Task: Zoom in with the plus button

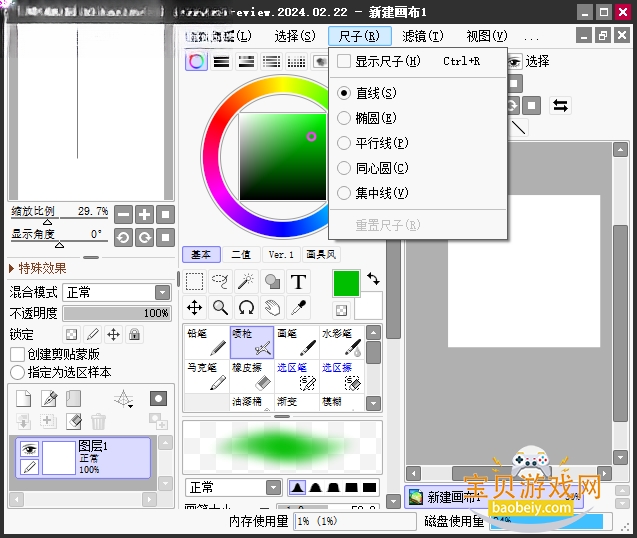Action: coord(145,214)
